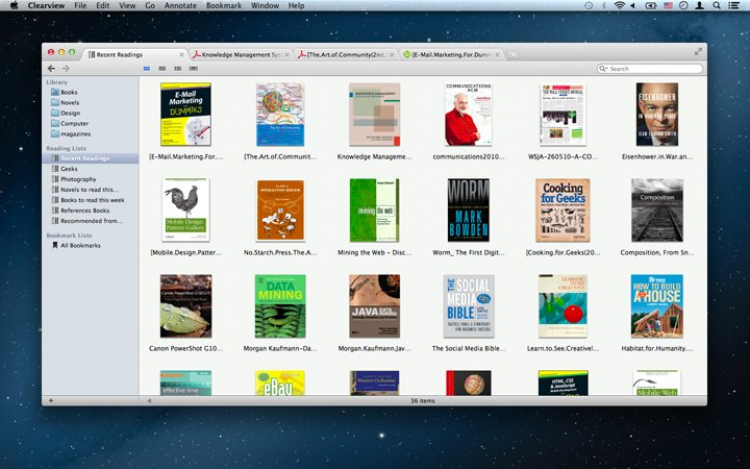The height and width of the screenshot is (469, 750).
Task: Switch to the Knowledge Management Sys tab
Action: [x=241, y=55]
